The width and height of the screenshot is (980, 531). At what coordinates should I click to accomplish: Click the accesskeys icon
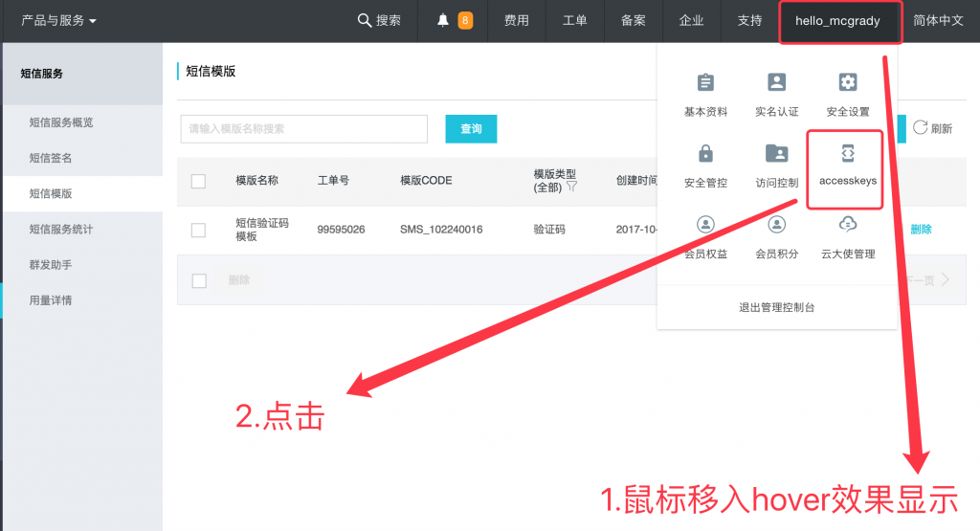click(x=847, y=154)
